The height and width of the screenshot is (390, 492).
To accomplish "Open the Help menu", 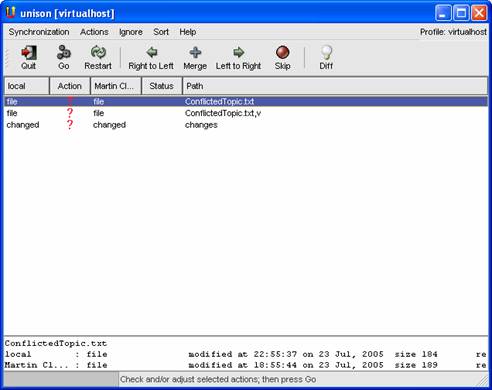I will [188, 32].
